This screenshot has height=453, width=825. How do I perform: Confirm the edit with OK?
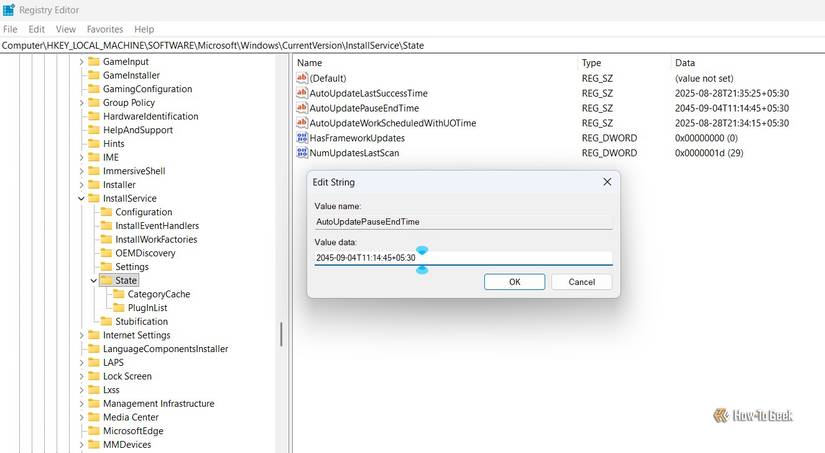pos(515,282)
